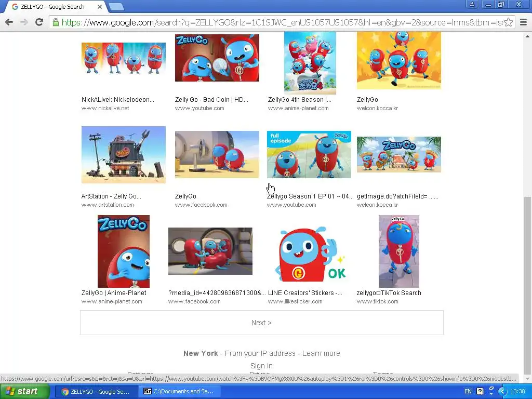This screenshot has height=399, width=532.
Task: Click the 'zellygo TikTok Search' link
Action: pos(389,293)
